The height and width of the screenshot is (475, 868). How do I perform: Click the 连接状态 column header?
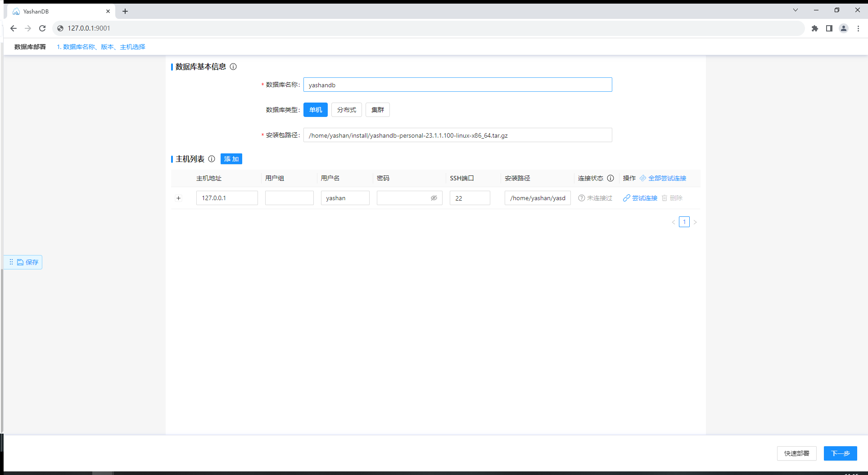click(591, 178)
